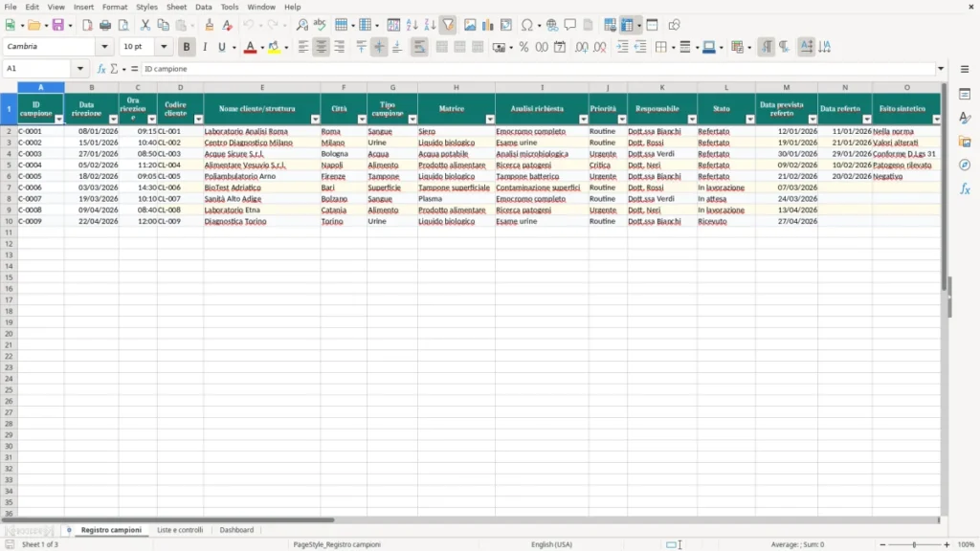Viewport: 980px width, 551px height.
Task: Switch to Liste e controlli sheet tab
Action: click(x=180, y=530)
